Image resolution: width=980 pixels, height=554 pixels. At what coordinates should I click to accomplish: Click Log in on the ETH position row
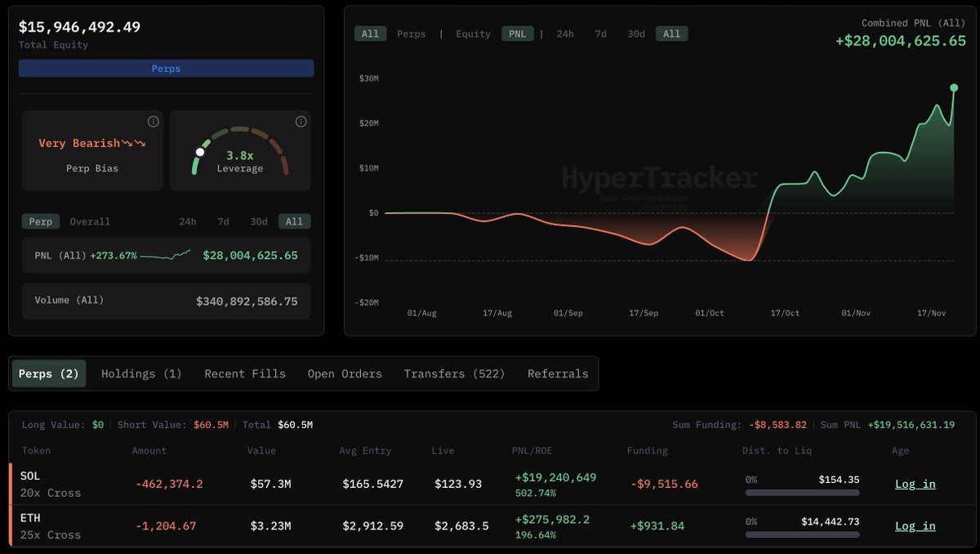click(915, 526)
